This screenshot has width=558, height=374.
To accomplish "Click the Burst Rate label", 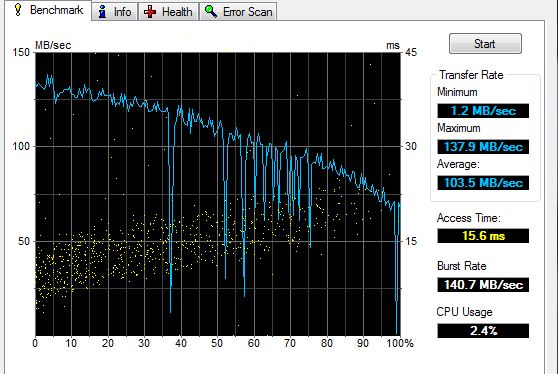I will click(x=462, y=266).
